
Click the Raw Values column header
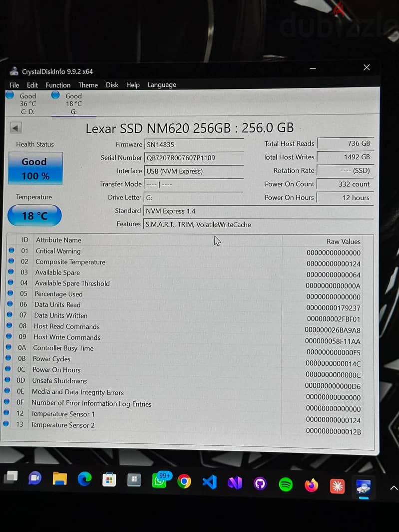coord(343,241)
